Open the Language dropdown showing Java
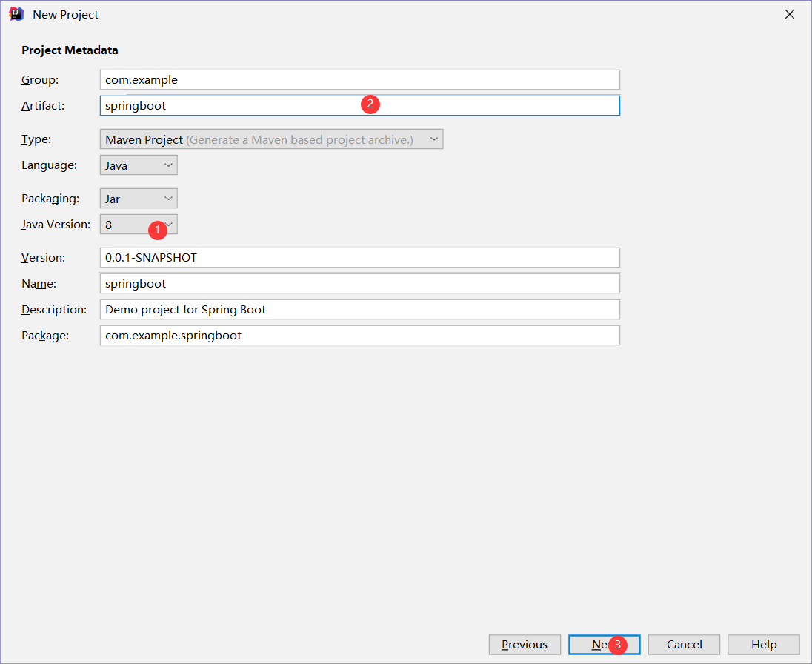 (139, 165)
